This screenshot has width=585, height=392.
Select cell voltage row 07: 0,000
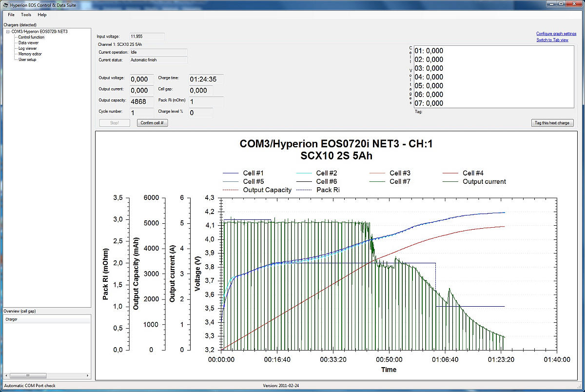coord(429,103)
